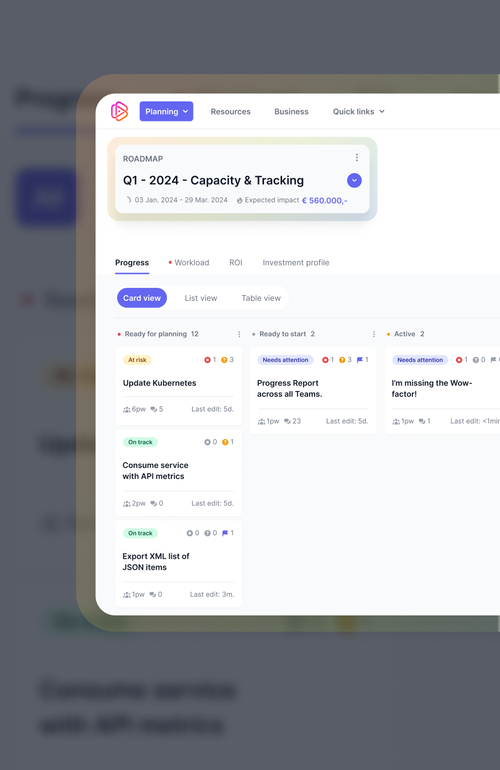Click the grey question icon on Export XML card

[207, 533]
